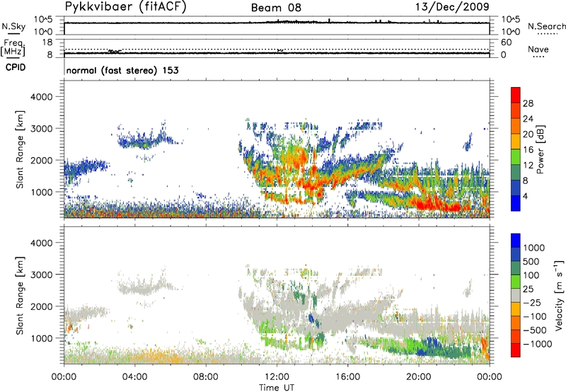This screenshot has width=566, height=392.
Task: Select the Freq. [MHz] axis label
Action: pos(13,47)
